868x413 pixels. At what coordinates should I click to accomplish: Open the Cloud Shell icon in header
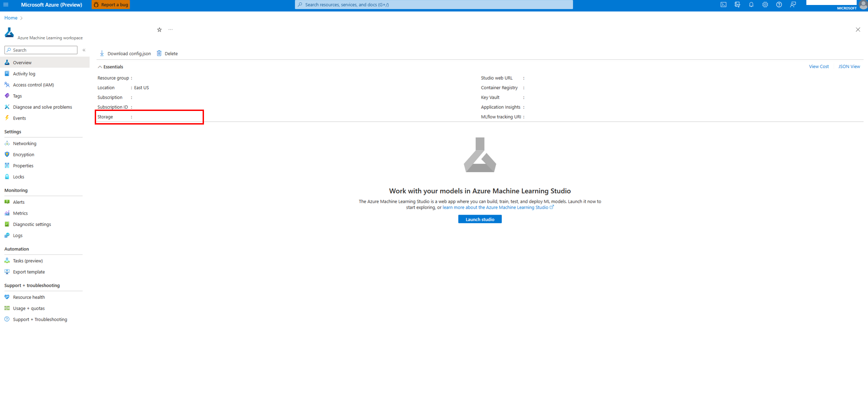[x=723, y=5]
